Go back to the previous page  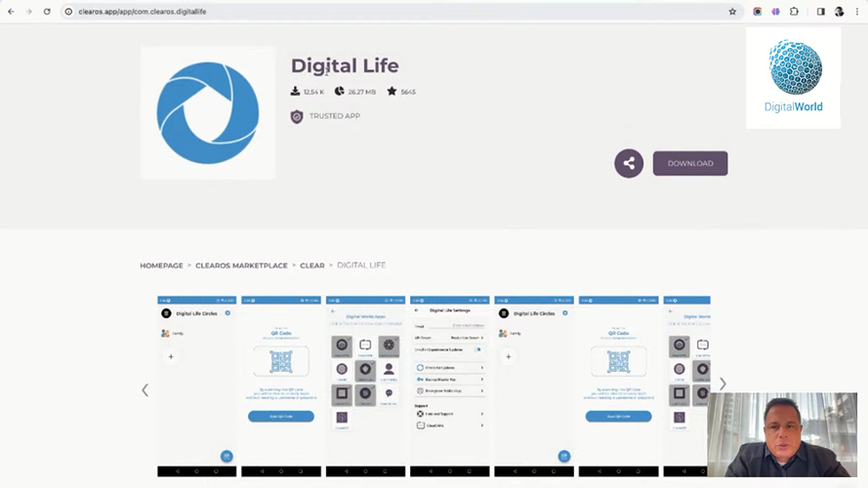11,12
